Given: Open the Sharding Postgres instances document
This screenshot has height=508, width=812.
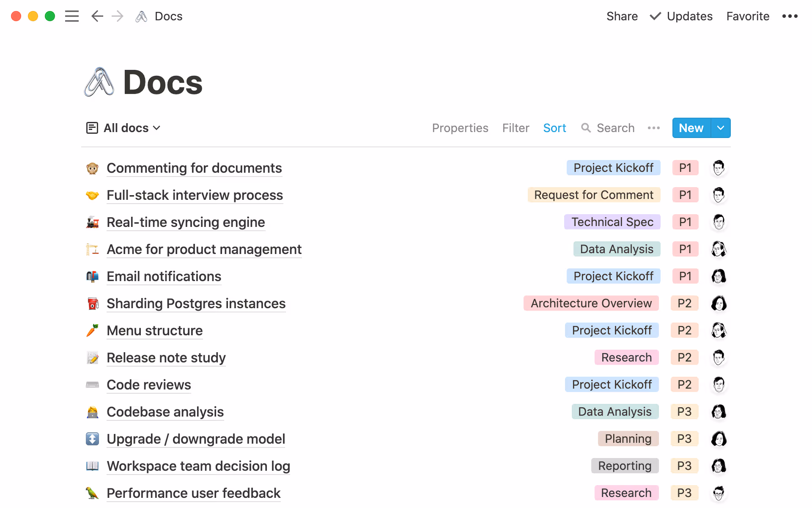Looking at the screenshot, I should coord(196,303).
